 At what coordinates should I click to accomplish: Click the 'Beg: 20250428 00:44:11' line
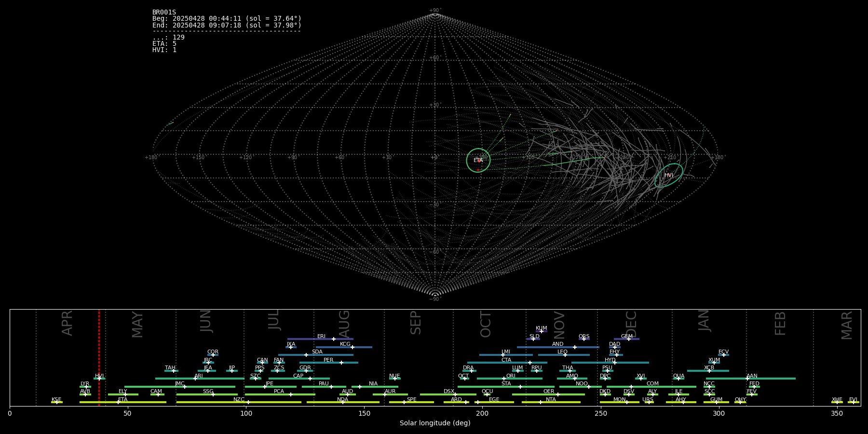(x=227, y=19)
